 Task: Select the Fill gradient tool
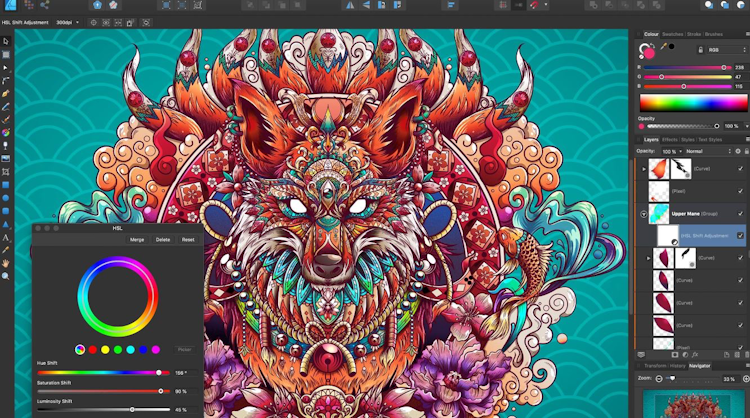point(6,132)
